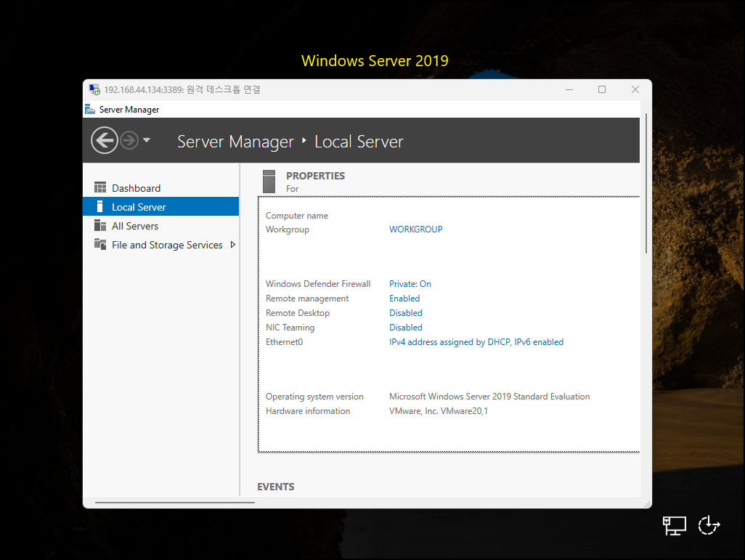Click the Operating system version label
745x560 pixels.
click(314, 397)
